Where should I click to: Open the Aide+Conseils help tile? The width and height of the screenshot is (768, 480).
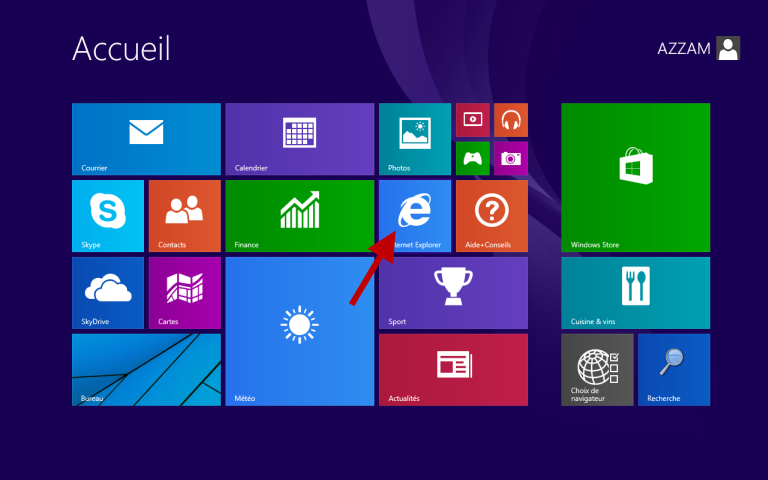(492, 216)
